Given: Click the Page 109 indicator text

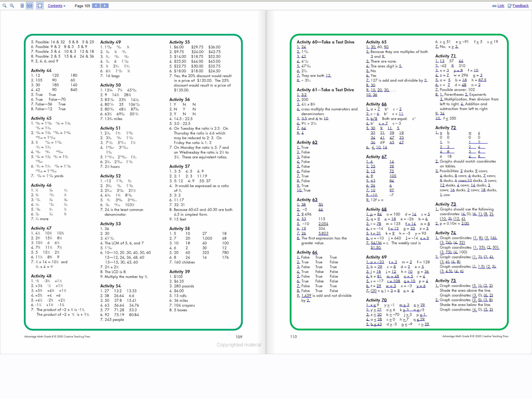Looking at the screenshot, I should [82, 6].
